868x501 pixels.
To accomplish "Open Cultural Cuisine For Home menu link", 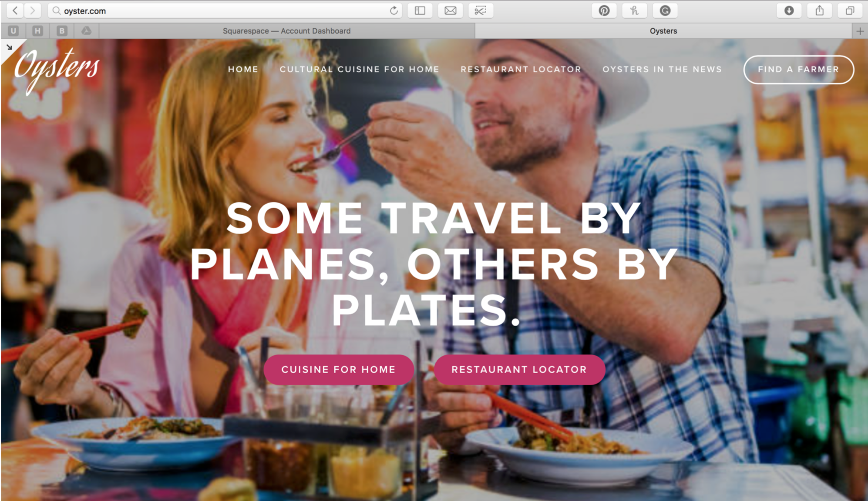I will [359, 69].
